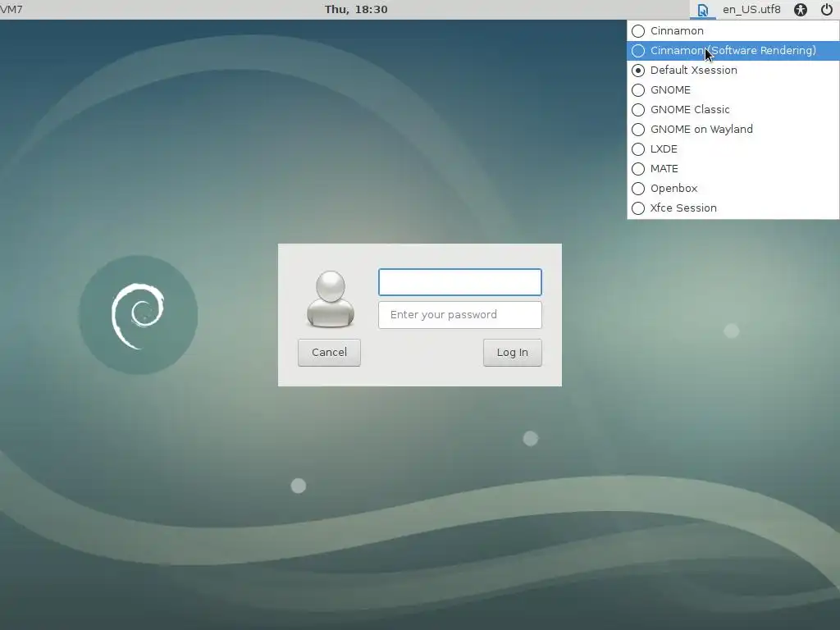The image size is (840, 630).
Task: Click the power button icon
Action: tap(827, 10)
